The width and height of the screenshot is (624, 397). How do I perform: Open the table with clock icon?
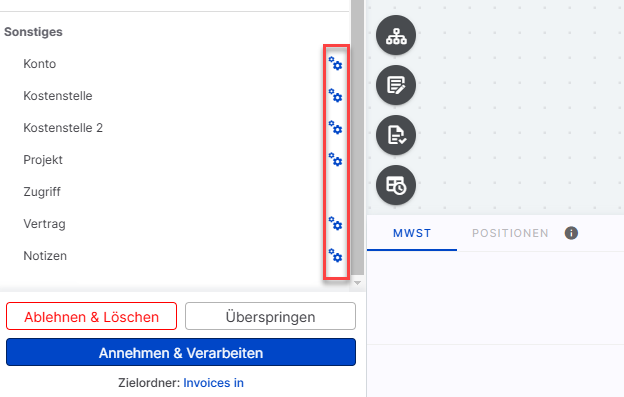coord(396,185)
